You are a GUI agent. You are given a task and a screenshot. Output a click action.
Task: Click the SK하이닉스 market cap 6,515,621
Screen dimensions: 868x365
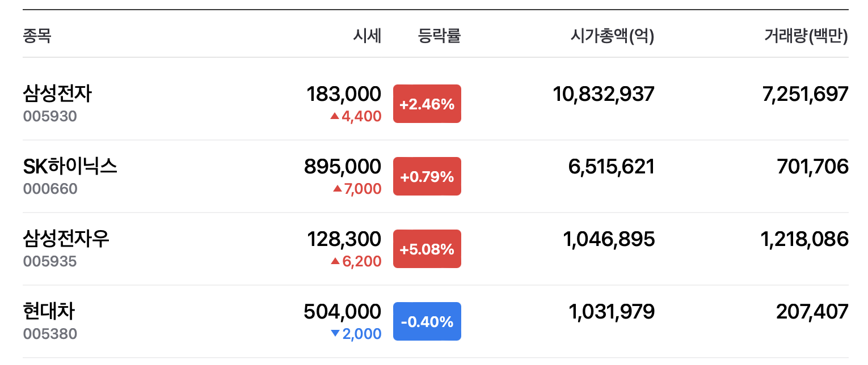point(611,166)
